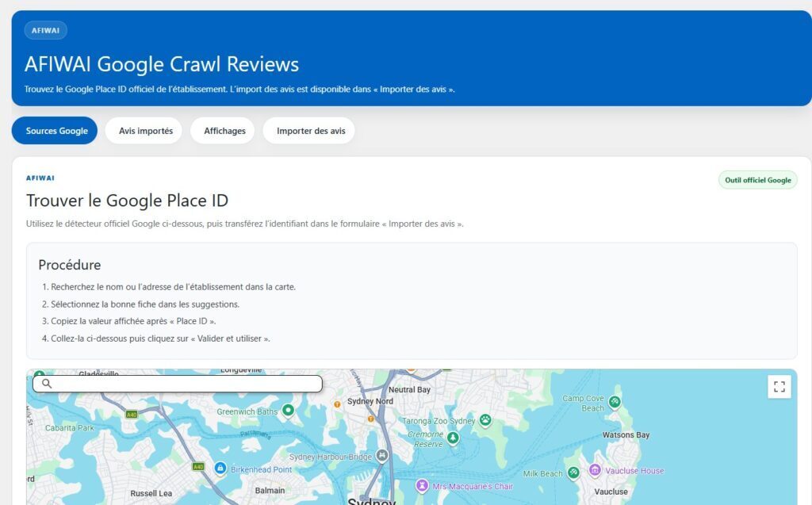Screen dimensions: 812x505
Task: Open the Sources Google tab
Action: coord(55,131)
